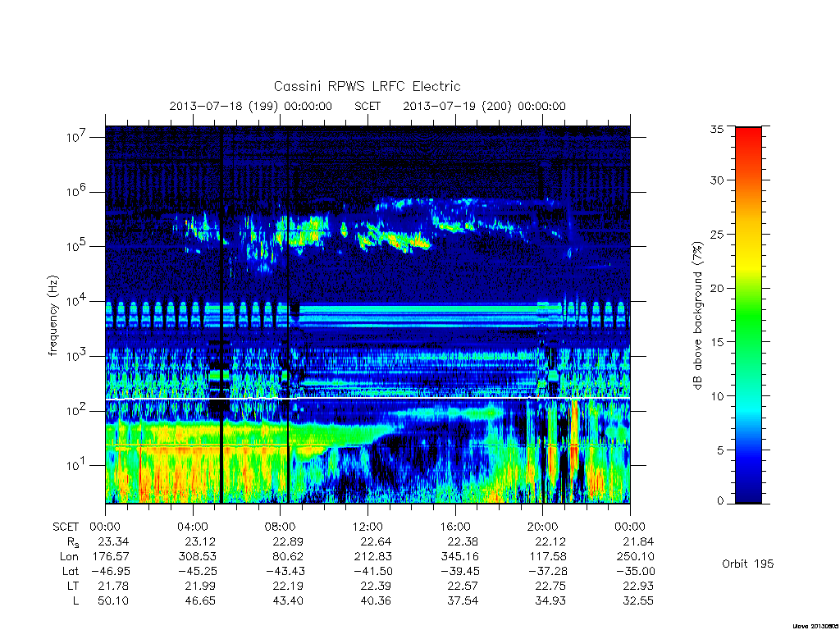Click the Lon value 117.58
This screenshot has height=630, width=840.
548,556
